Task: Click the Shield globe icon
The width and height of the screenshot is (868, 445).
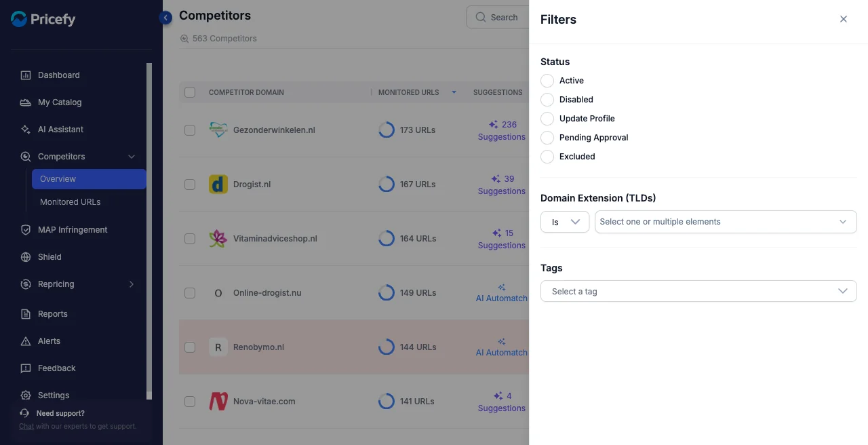Action: tap(26, 257)
